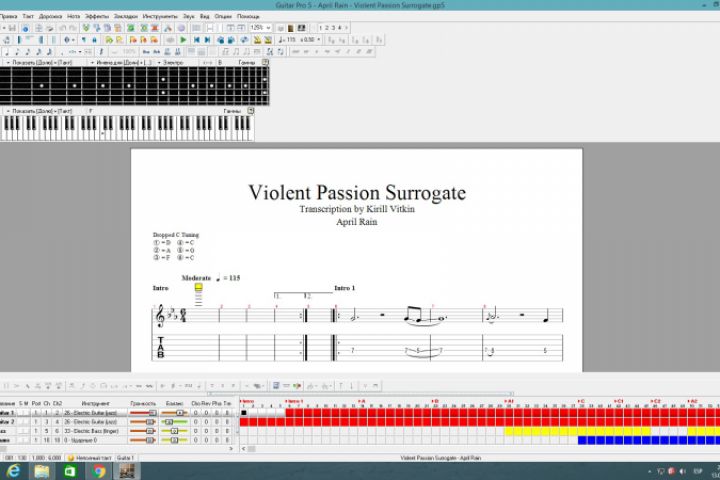The width and height of the screenshot is (720, 480).
Task: Open Internet Explorer from the taskbar
Action: point(13,471)
